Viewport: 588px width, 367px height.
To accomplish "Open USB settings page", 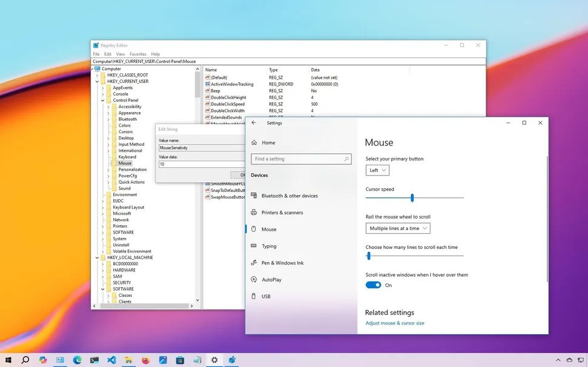I will click(x=266, y=297).
